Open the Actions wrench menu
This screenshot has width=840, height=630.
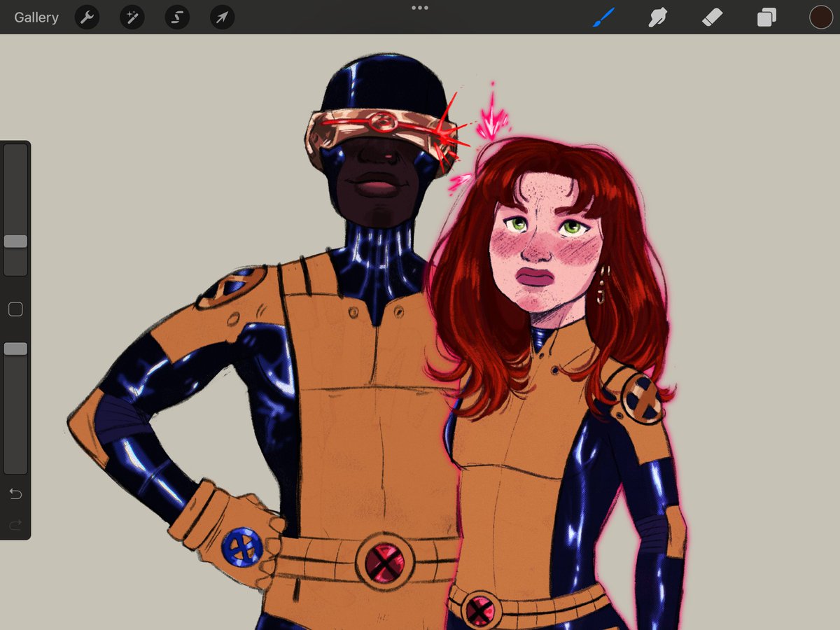[87, 17]
